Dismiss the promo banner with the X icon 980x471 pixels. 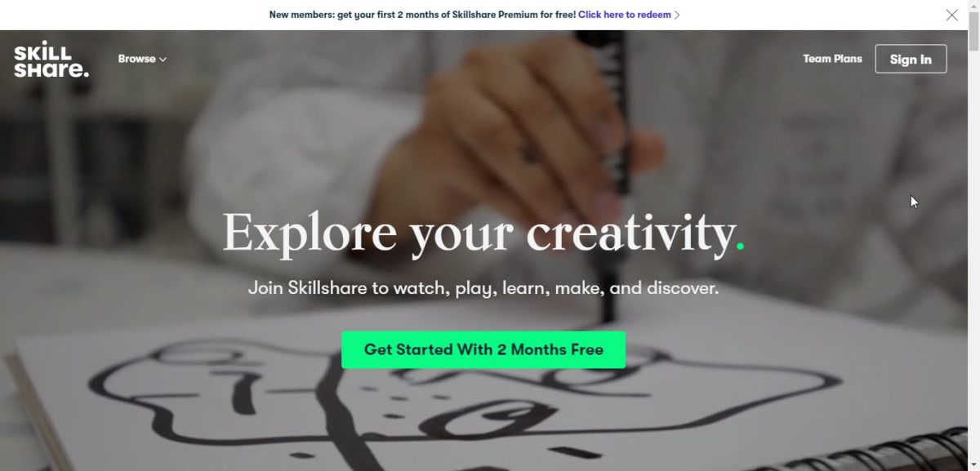pyautogui.click(x=951, y=15)
